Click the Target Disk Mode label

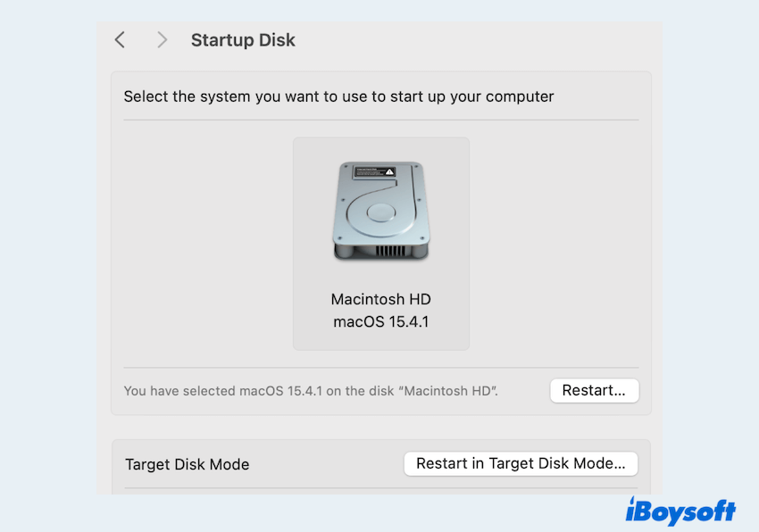click(x=188, y=464)
